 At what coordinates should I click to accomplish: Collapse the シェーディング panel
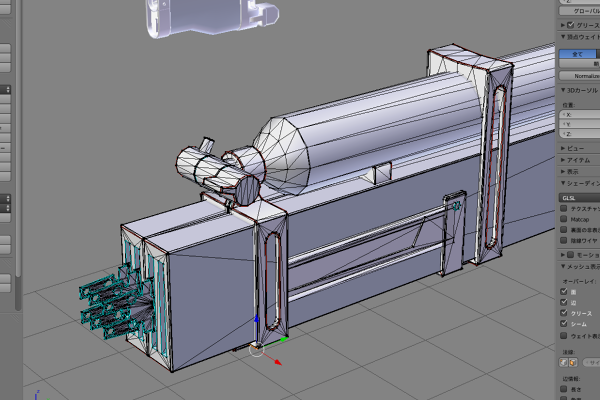[563, 183]
